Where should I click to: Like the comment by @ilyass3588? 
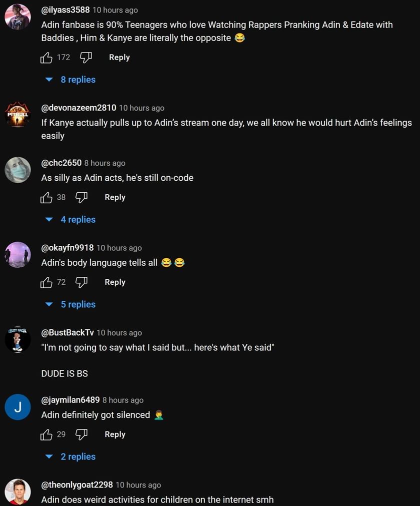click(x=46, y=58)
